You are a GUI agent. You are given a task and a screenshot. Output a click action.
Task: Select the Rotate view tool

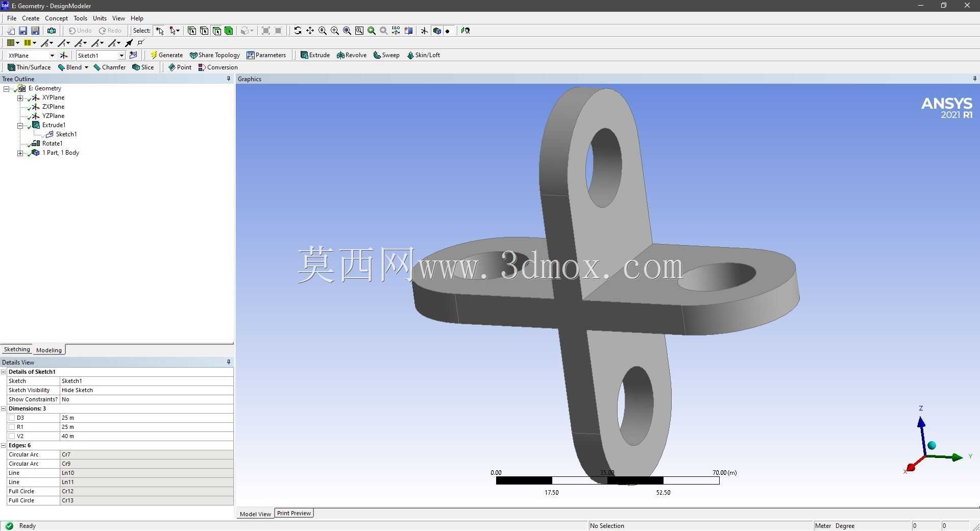298,31
